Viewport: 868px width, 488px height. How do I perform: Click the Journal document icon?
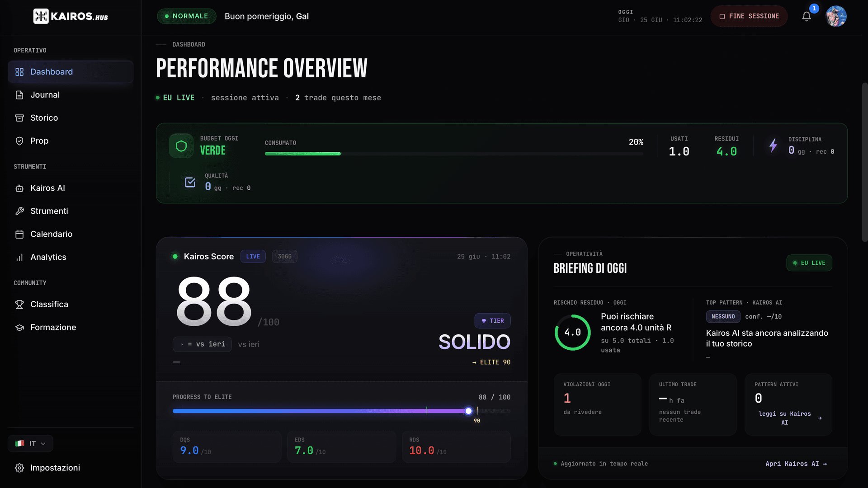coord(19,95)
